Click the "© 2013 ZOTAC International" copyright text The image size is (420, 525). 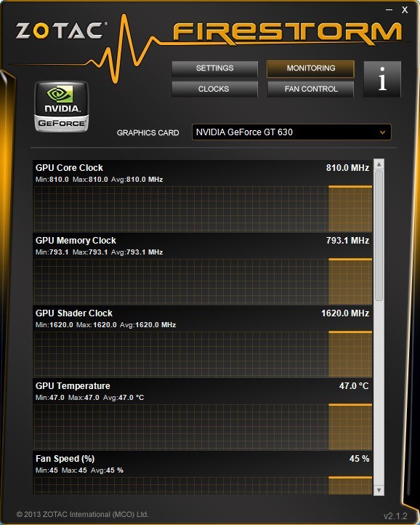coord(82,514)
